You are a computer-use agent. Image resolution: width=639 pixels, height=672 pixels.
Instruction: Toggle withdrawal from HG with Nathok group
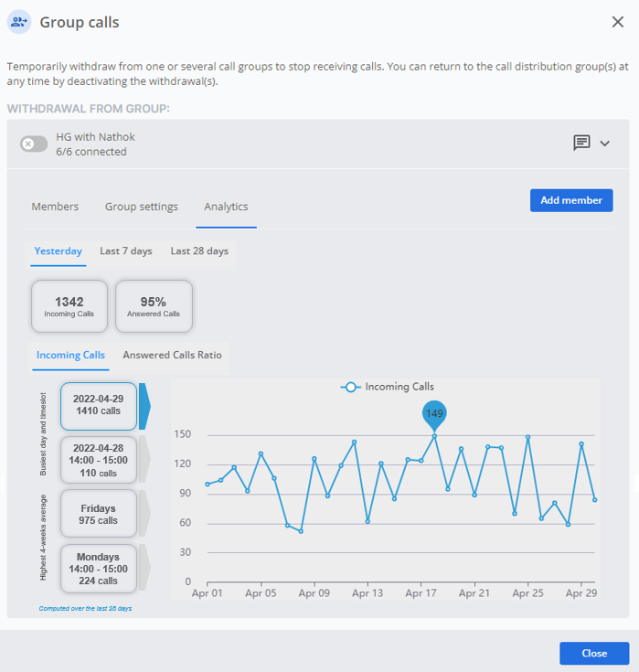pyautogui.click(x=34, y=144)
